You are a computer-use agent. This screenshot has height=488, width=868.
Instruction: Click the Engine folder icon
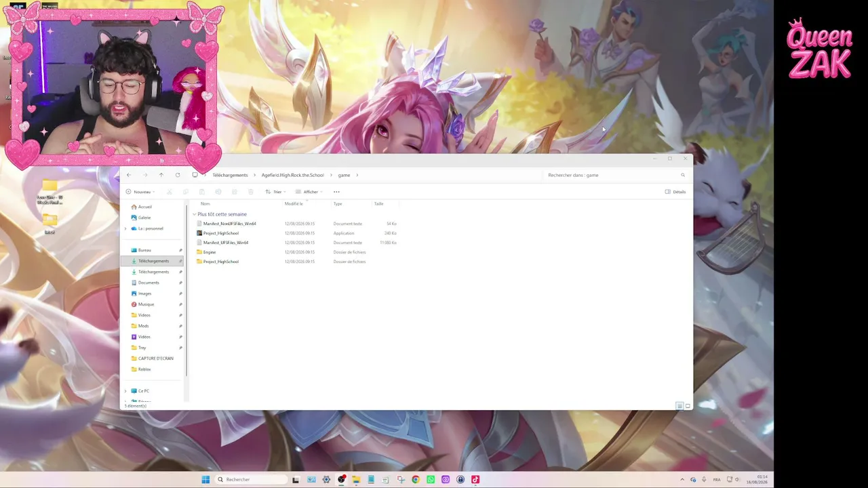[199, 252]
